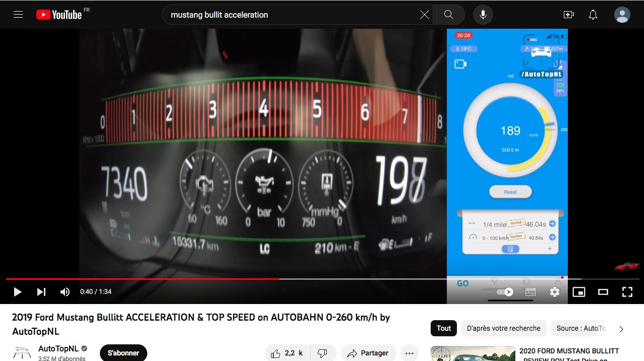This screenshot has width=644, height=361.
Task: Select the 'Source : AutoTo…' filter chip
Action: click(x=580, y=328)
